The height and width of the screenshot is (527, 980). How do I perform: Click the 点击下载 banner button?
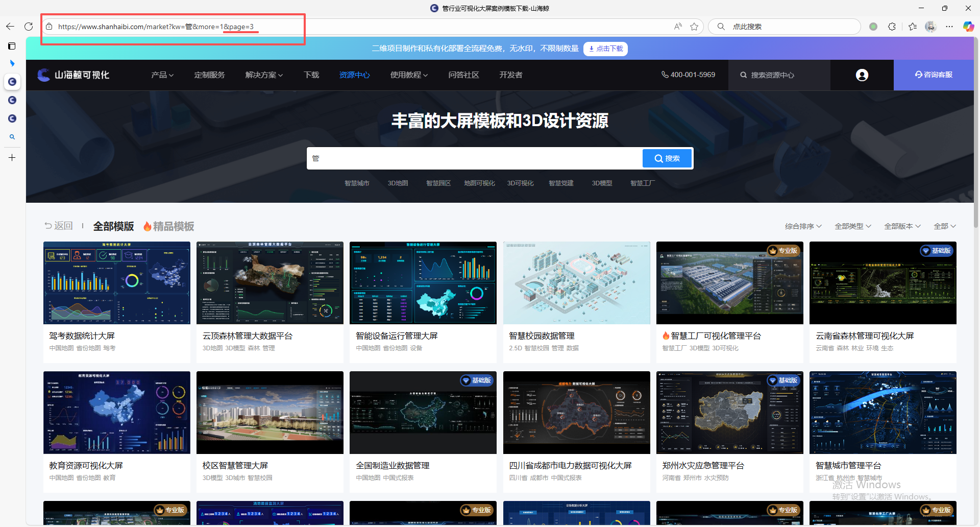605,49
